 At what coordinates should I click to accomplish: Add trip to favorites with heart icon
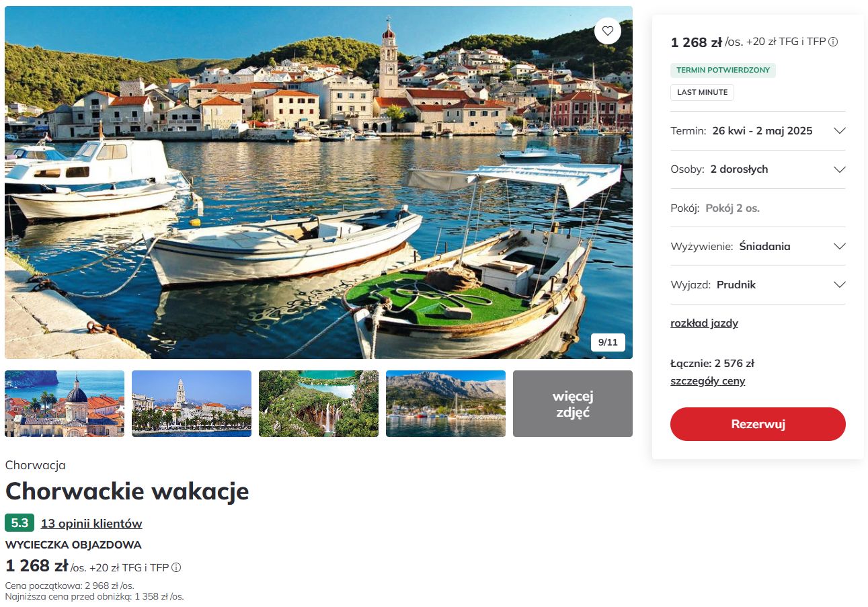click(x=608, y=31)
